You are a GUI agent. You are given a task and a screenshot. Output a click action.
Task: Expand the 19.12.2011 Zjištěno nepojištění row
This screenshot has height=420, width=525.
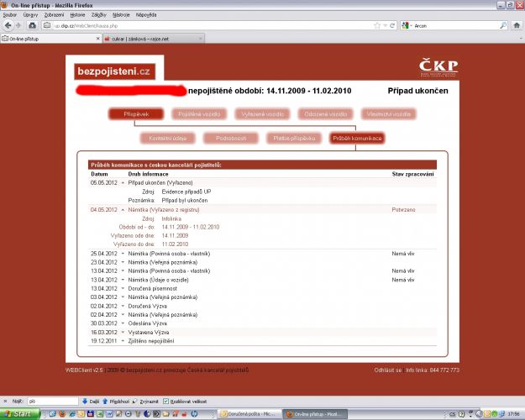click(123, 341)
